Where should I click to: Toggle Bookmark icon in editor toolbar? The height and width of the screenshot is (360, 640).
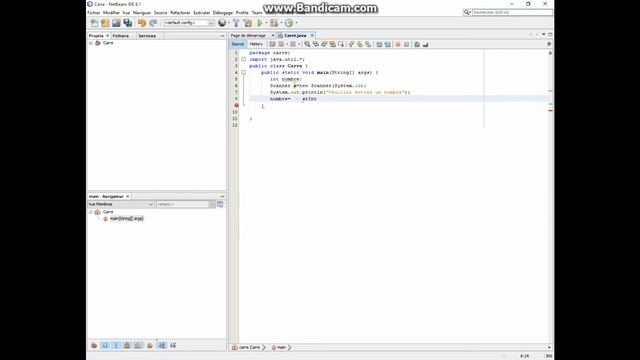[x=369, y=44]
